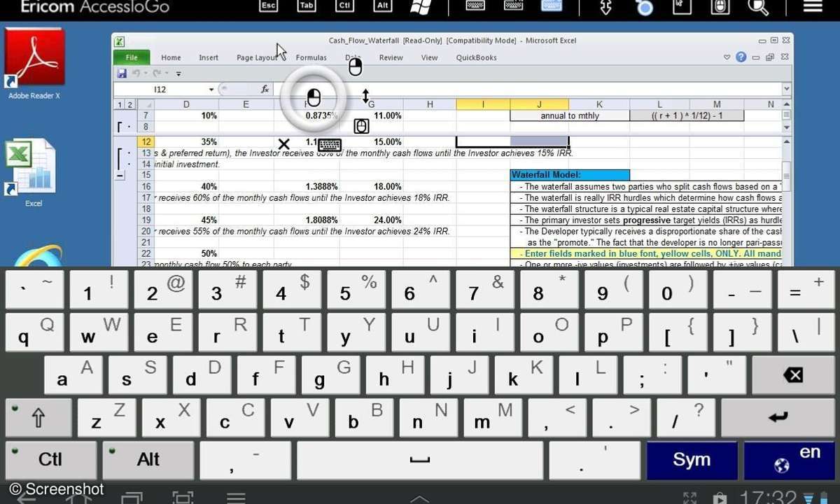Image resolution: width=840 pixels, height=504 pixels.
Task: Toggle the Ctl key on on-screen keyboard
Action: click(x=50, y=460)
